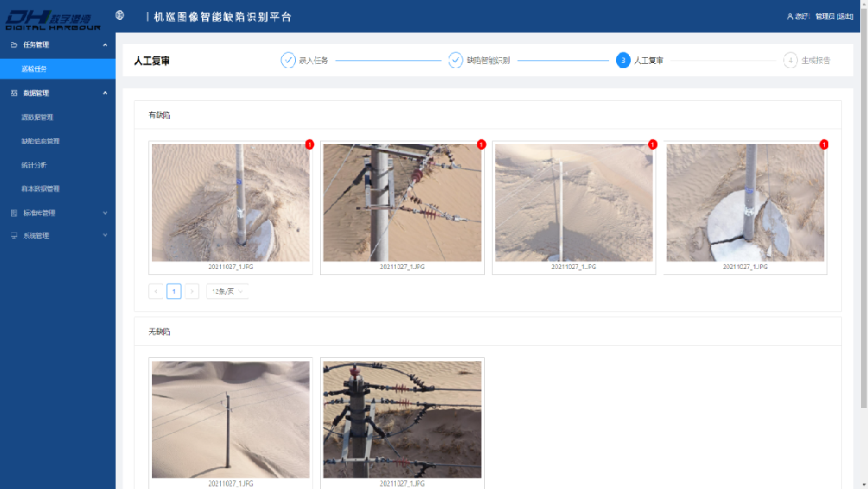This screenshot has width=868, height=489.
Task: Click the step 3 人工复审 circle icon
Action: point(623,60)
